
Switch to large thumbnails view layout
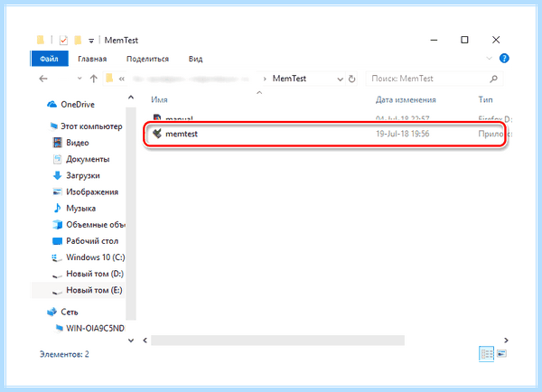(x=501, y=354)
